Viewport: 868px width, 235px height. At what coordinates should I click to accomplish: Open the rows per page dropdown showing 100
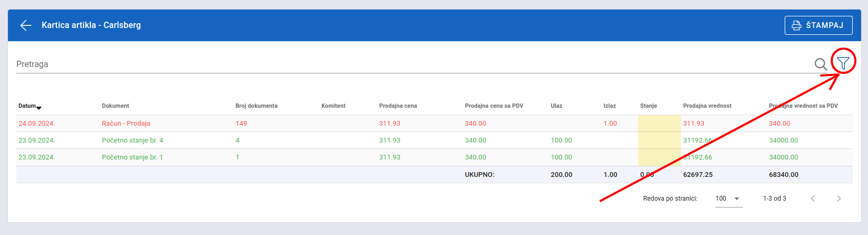click(x=729, y=199)
